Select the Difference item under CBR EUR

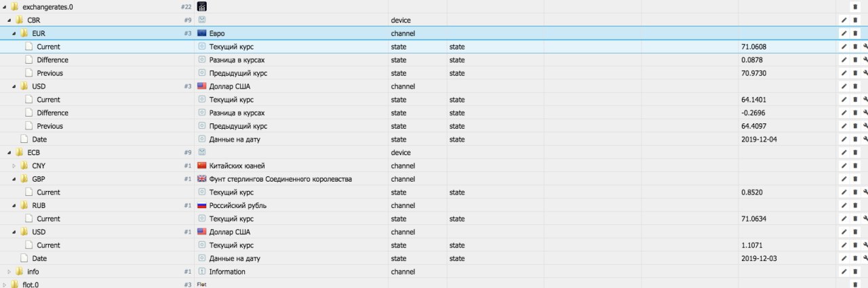tap(52, 60)
